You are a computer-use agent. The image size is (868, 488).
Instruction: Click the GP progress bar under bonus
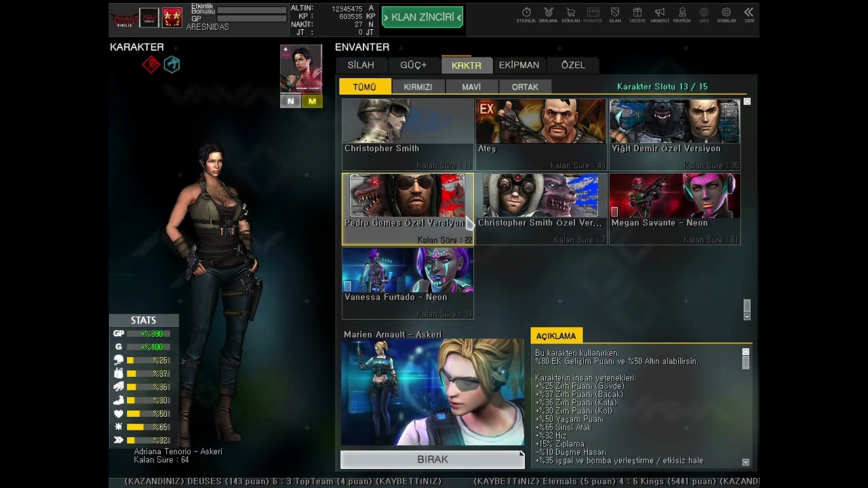(x=252, y=19)
